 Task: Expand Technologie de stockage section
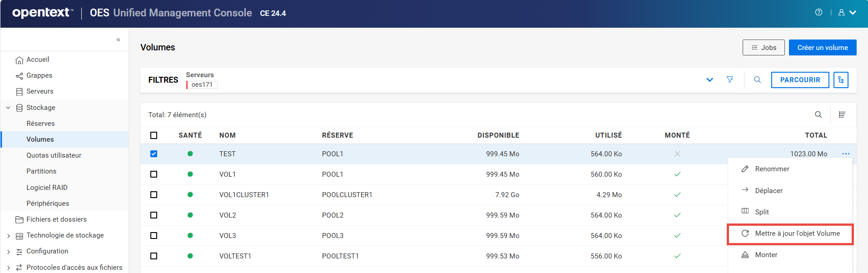[8, 236]
